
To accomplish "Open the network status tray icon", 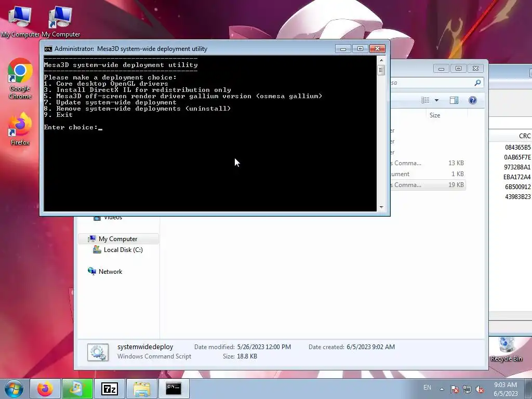I will 467,389.
